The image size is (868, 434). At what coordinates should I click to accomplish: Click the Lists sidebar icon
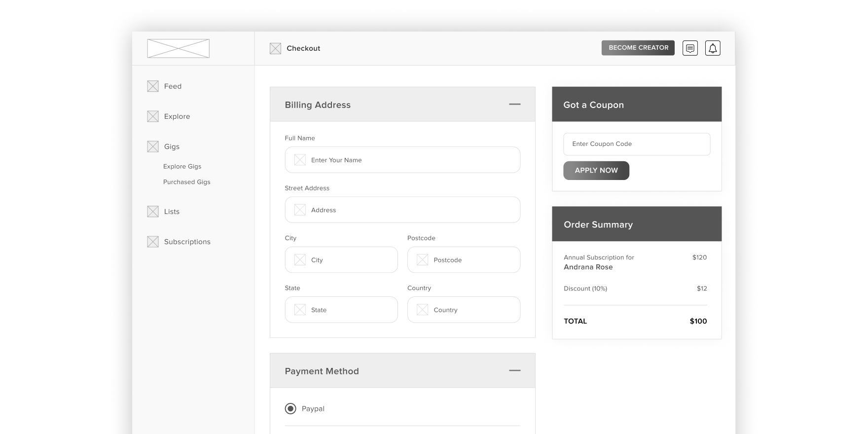coord(153,212)
